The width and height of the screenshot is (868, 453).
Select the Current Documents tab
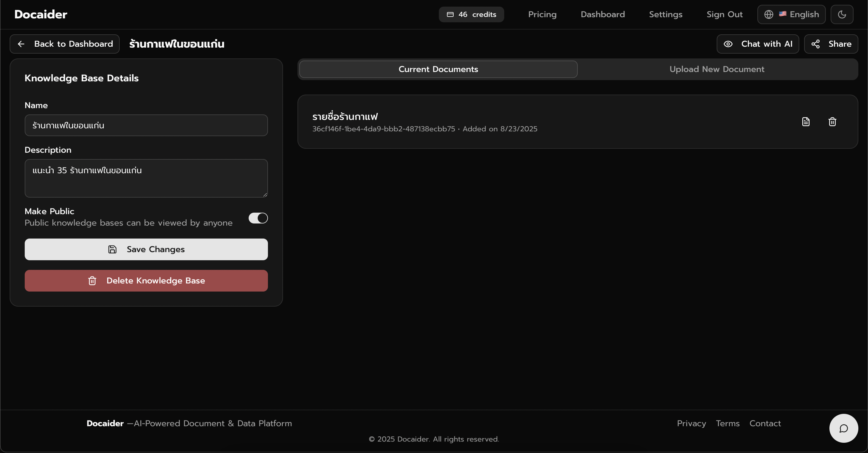click(438, 69)
